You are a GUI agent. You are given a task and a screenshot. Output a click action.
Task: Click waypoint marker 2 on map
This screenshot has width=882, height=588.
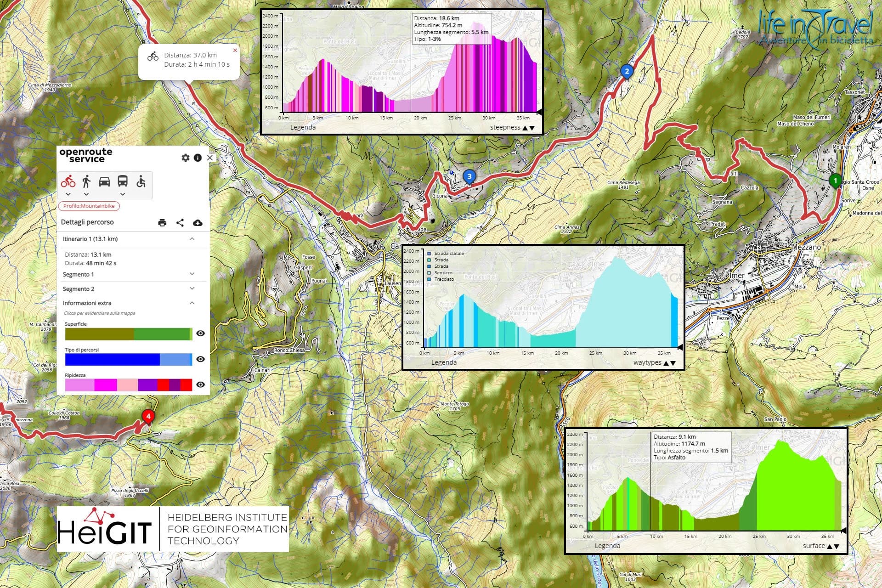click(x=627, y=72)
